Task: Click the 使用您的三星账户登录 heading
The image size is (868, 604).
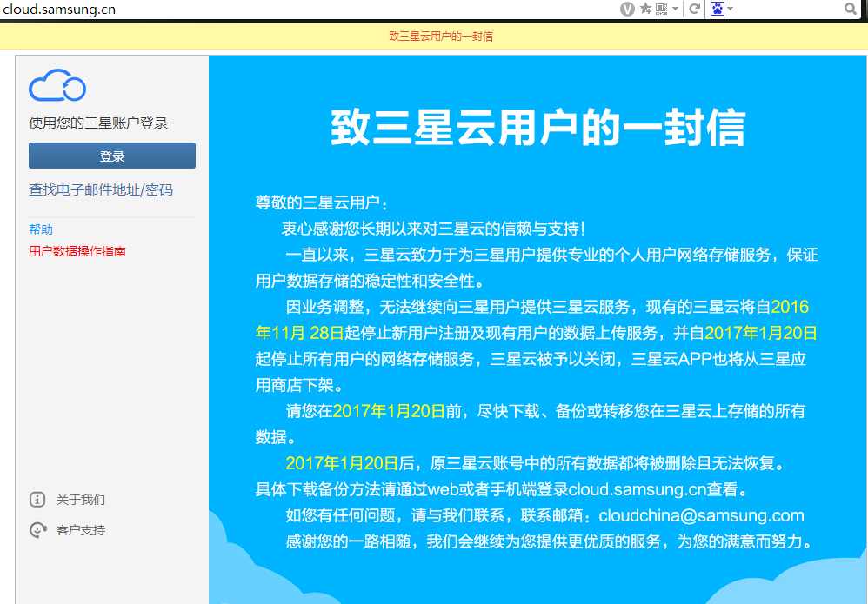Action: (x=98, y=123)
